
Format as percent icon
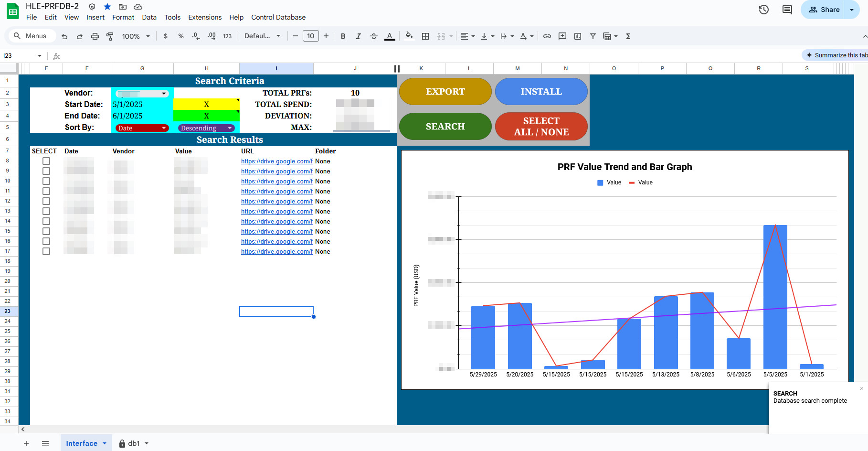coord(181,36)
